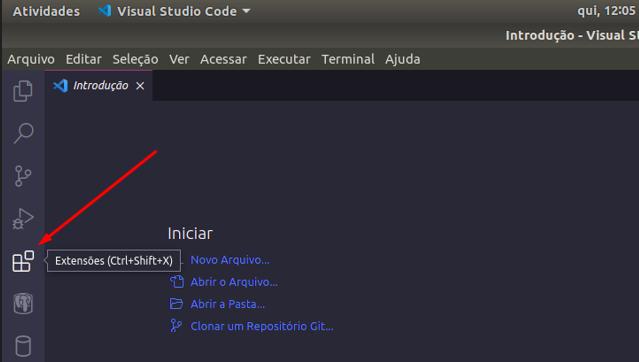The image size is (639, 362).
Task: Open the Editar menu
Action: pyautogui.click(x=84, y=59)
